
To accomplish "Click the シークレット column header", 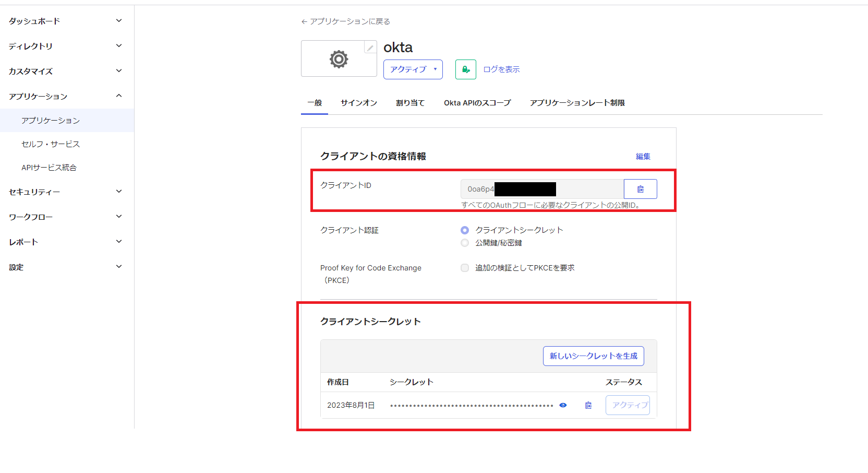I will point(412,382).
